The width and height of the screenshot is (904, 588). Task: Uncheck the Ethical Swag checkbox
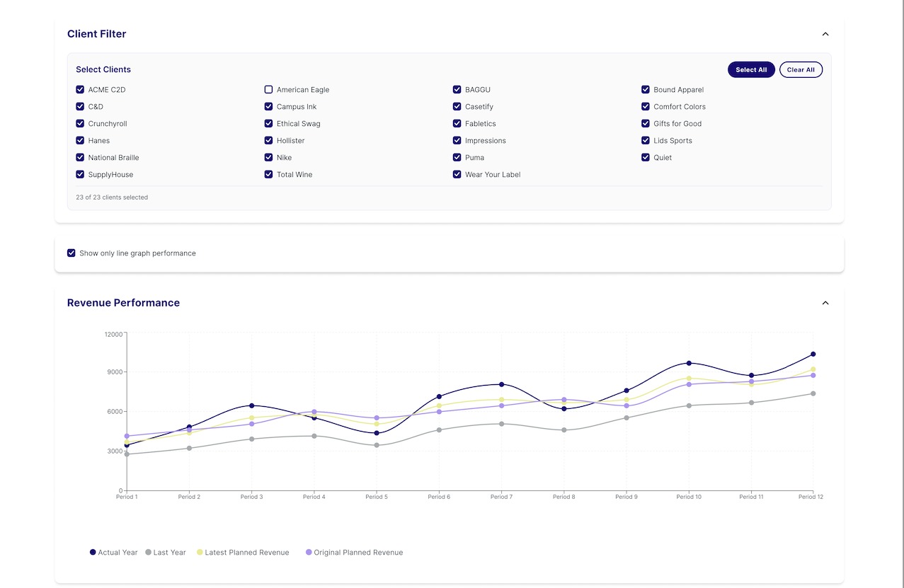click(x=268, y=124)
